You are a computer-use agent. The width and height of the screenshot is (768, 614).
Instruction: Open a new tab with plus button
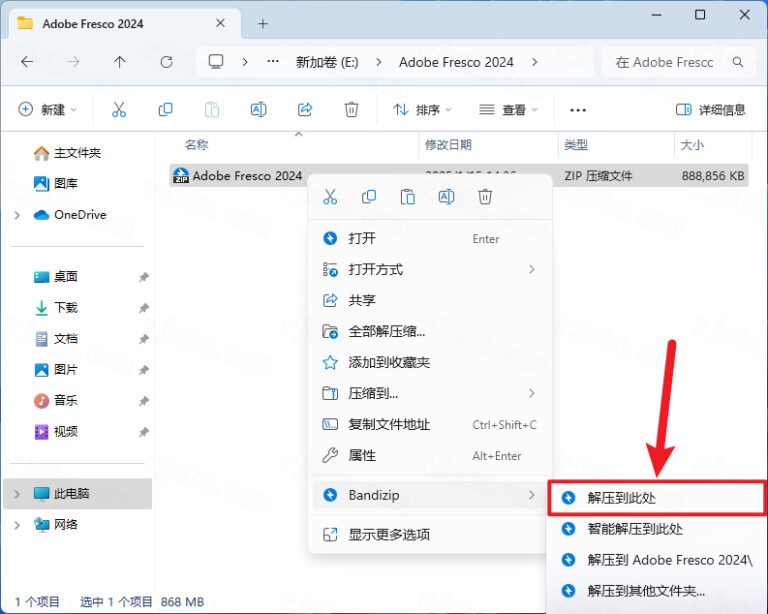(263, 23)
